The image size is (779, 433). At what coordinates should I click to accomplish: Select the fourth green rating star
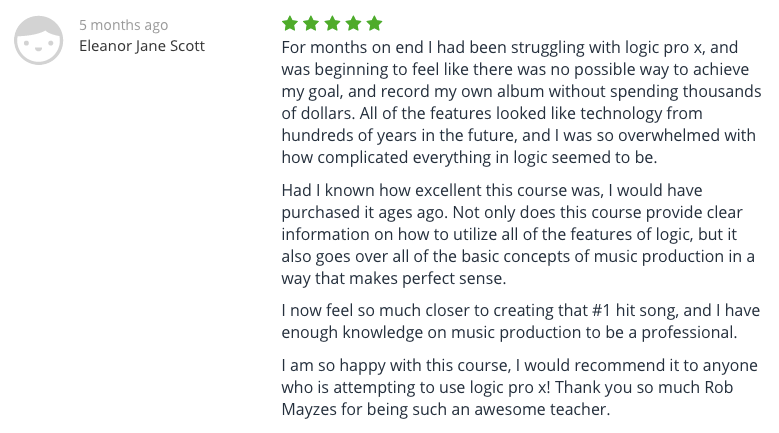(354, 23)
